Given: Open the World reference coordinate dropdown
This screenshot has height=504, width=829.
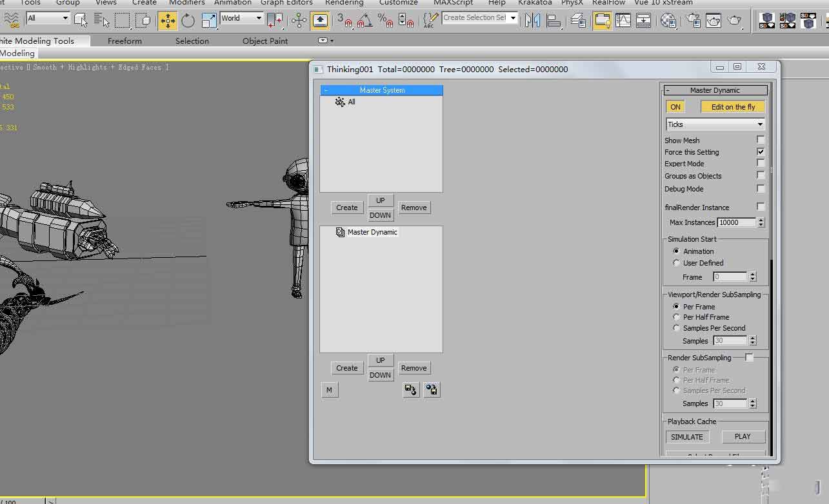Looking at the screenshot, I should click(241, 18).
